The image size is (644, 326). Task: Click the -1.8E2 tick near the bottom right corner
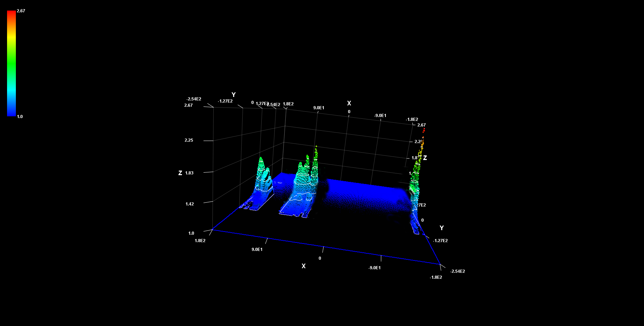tap(436, 277)
